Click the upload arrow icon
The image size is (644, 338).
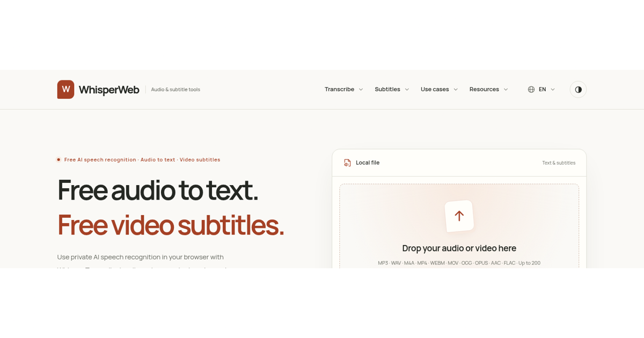pyautogui.click(x=459, y=216)
